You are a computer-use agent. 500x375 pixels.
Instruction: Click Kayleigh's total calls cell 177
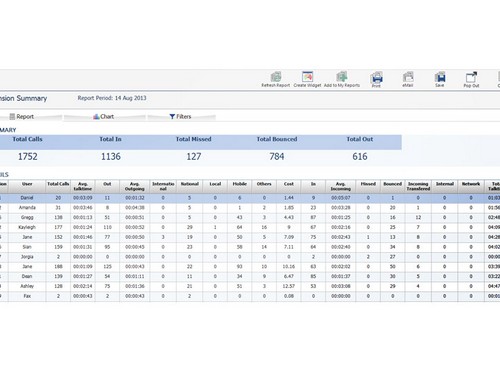point(58,227)
